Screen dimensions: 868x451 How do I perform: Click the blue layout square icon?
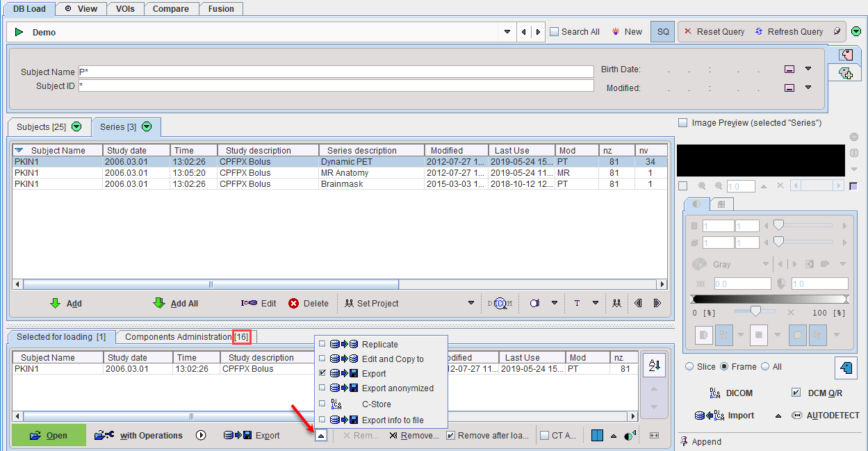point(597,436)
